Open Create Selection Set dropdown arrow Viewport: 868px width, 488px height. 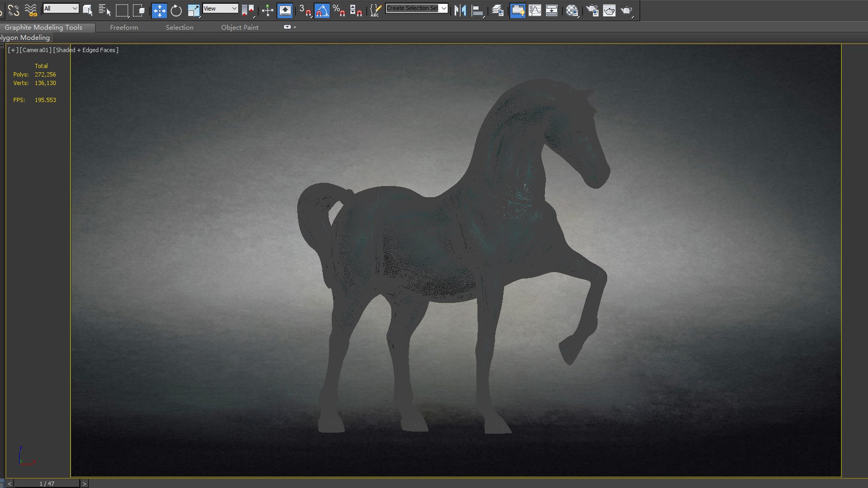click(x=443, y=9)
